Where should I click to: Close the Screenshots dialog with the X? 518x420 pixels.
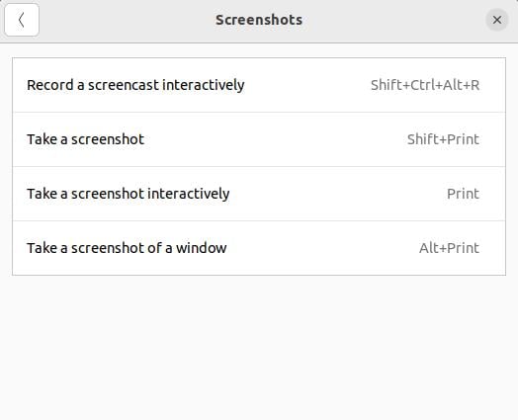(496, 20)
